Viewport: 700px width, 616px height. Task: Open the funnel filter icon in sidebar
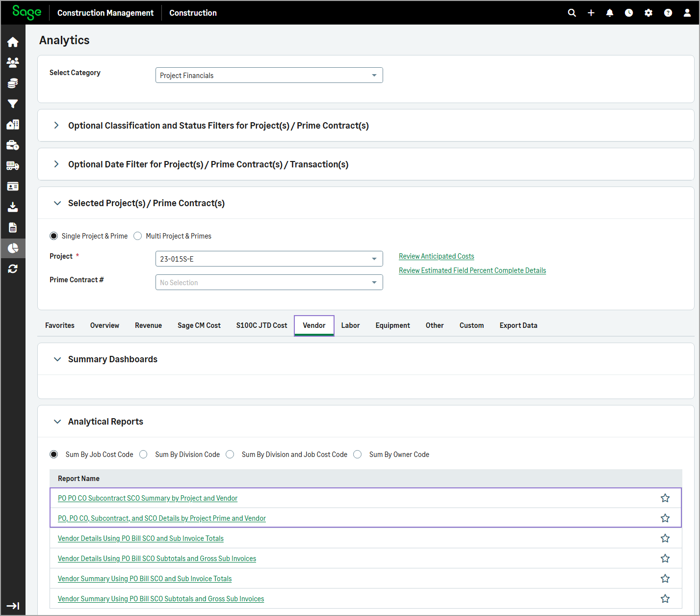[x=13, y=104]
